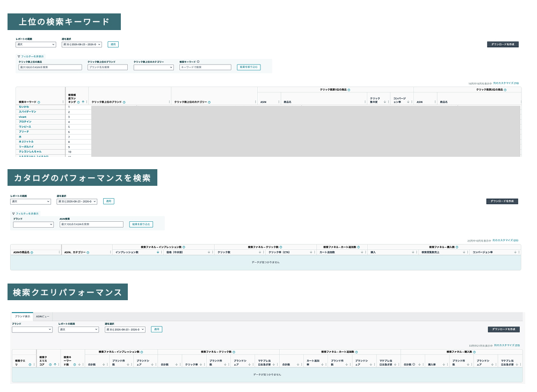Open report range dropdown under 上位の検索キーワード
This screenshot has width=537, height=392.
click(35, 45)
